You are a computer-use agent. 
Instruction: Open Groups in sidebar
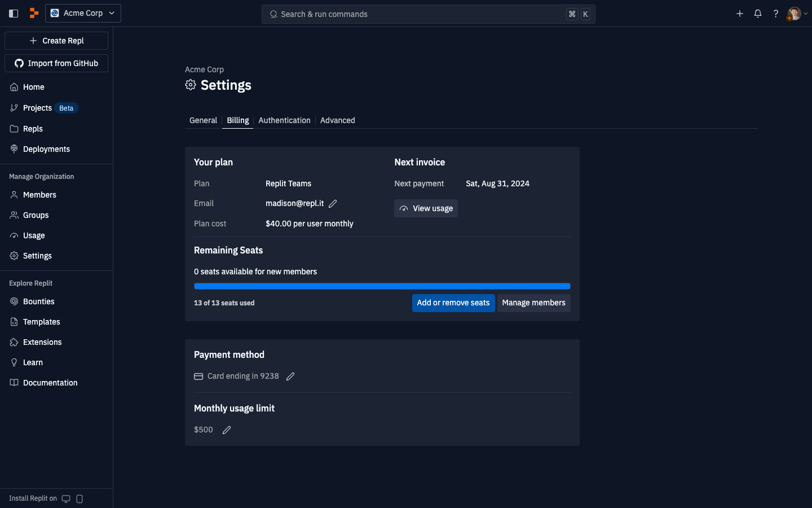(x=56, y=215)
